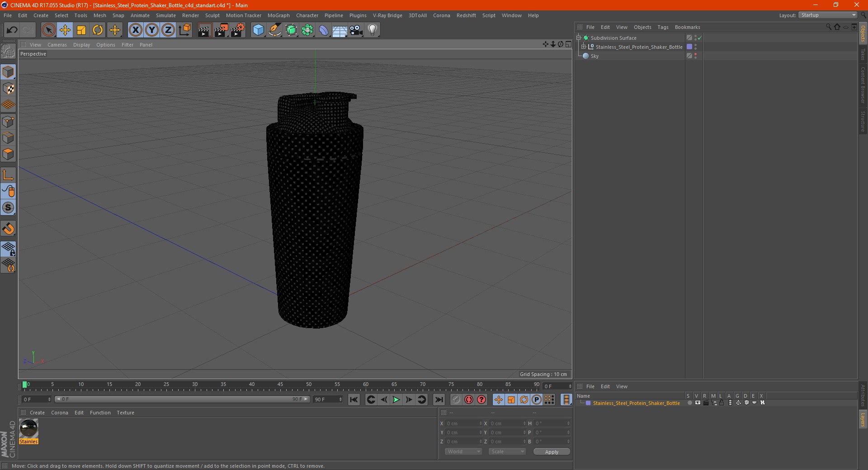Toggle the layer Solo dot

click(x=689, y=403)
